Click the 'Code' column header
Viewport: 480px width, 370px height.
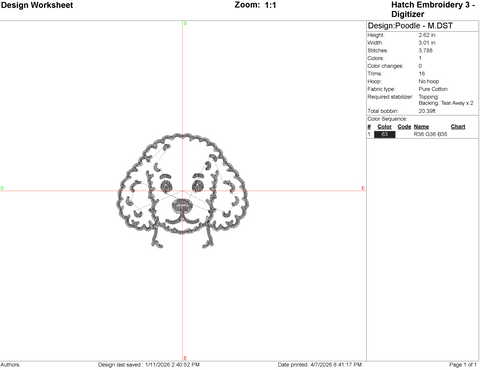(x=404, y=127)
